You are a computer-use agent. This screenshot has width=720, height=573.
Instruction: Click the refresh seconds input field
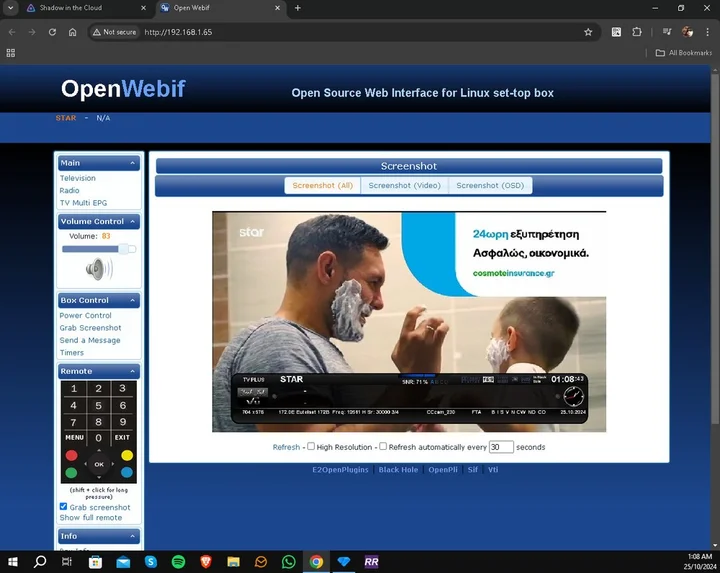pyautogui.click(x=501, y=447)
